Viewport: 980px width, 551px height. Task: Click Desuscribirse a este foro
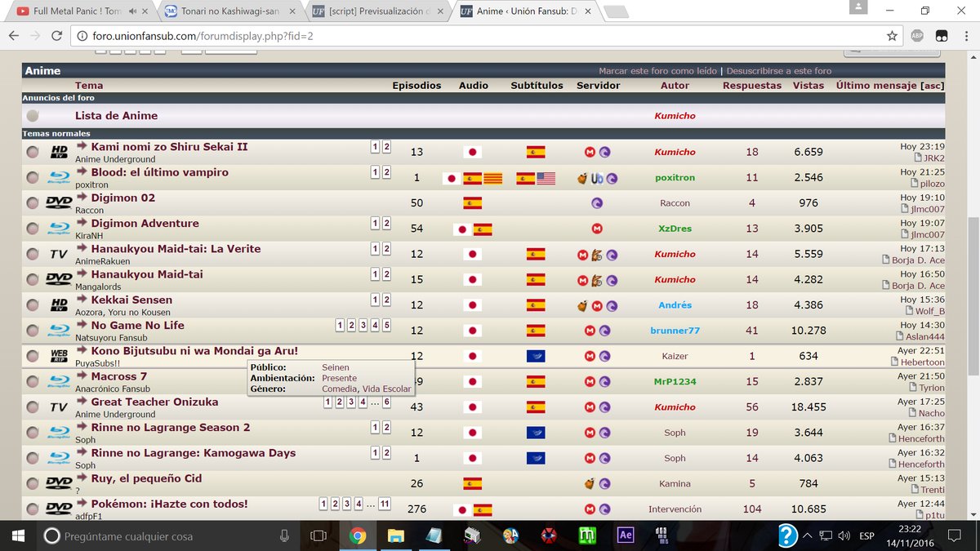click(779, 71)
